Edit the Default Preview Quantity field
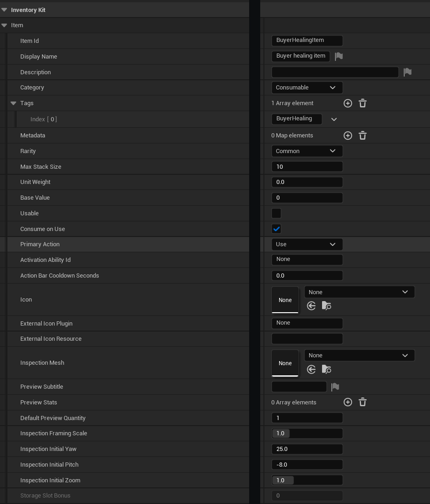The width and height of the screenshot is (430, 504). tap(307, 418)
